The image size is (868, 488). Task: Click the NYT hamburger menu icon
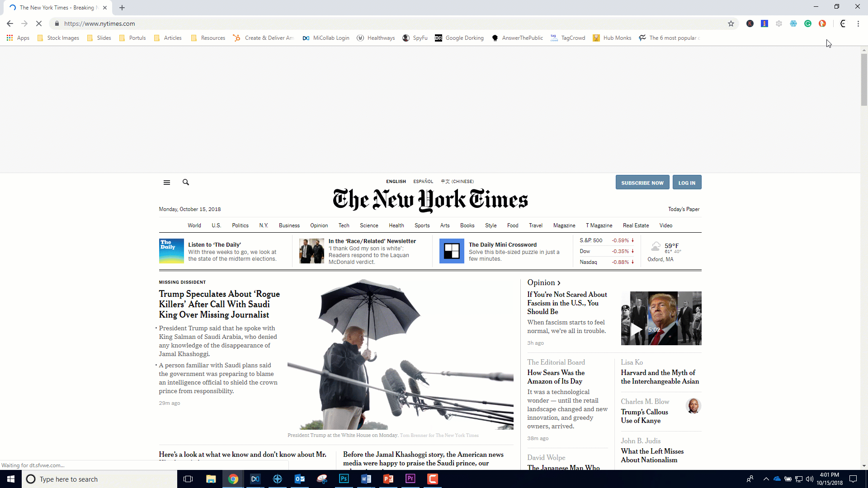[167, 183]
